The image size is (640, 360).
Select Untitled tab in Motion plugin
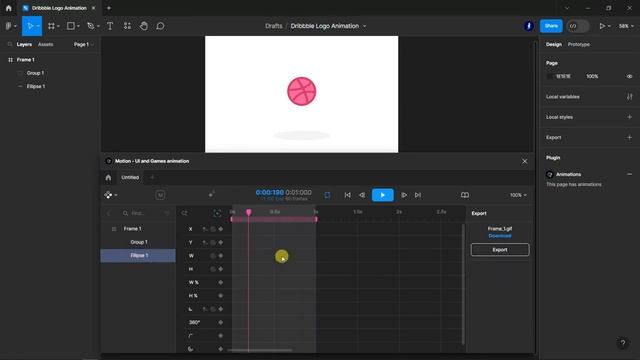pos(130,178)
